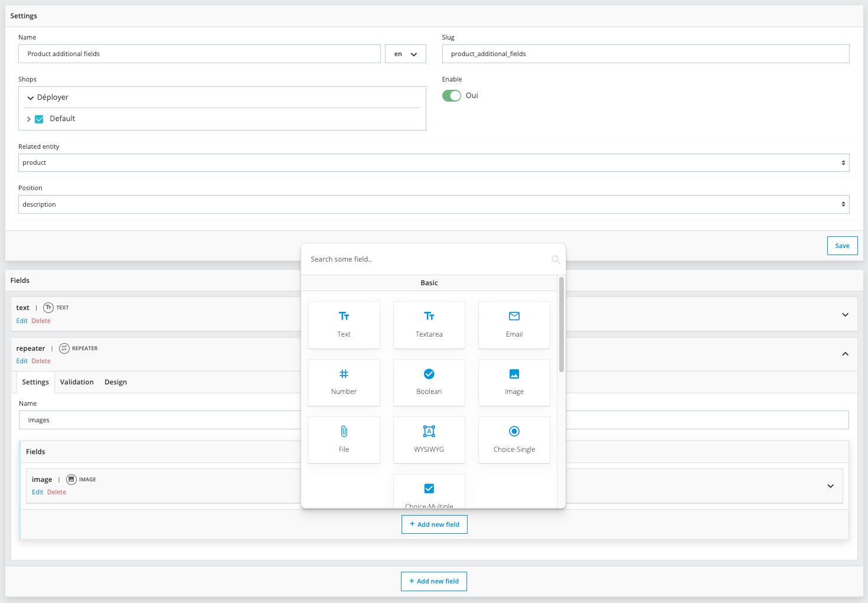Open the Related entity dropdown
The height and width of the screenshot is (603, 868).
click(x=433, y=163)
